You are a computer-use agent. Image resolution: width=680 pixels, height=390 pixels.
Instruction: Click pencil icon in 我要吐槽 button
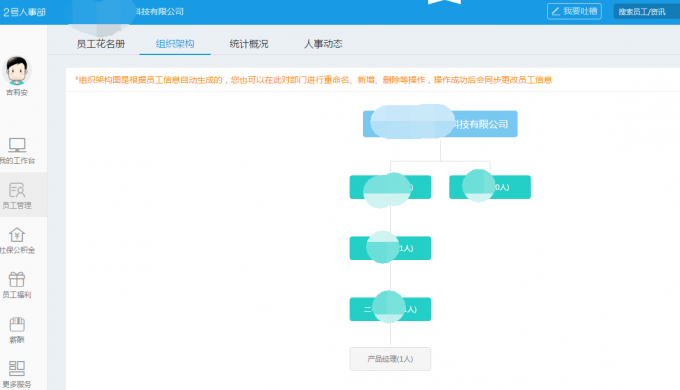point(556,11)
